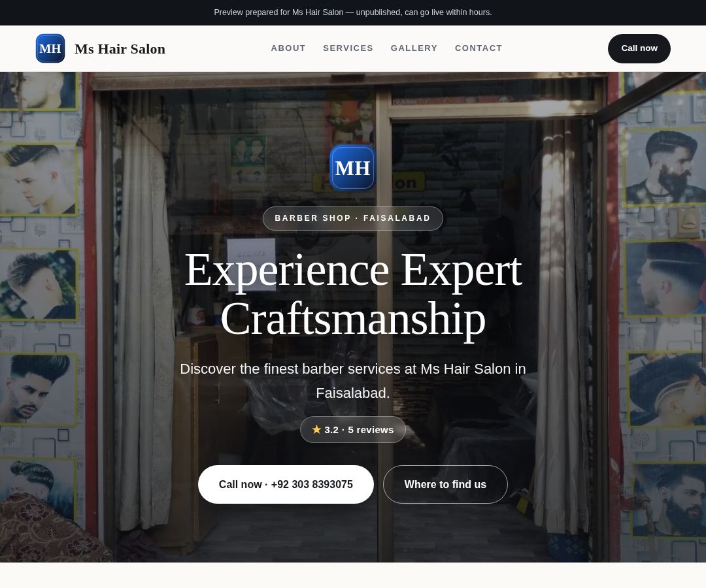Click the MH logo icon in header
Image resolution: width=706 pixels, height=588 pixels.
pyautogui.click(x=50, y=48)
